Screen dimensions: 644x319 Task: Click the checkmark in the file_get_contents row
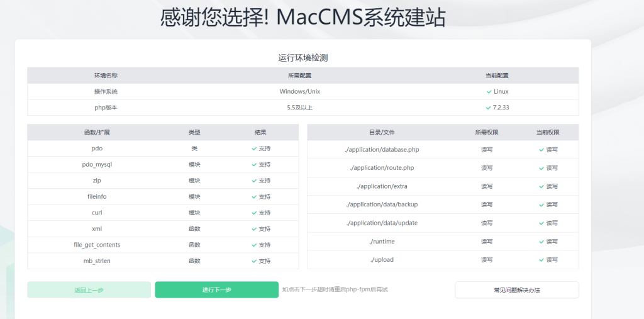pos(254,245)
